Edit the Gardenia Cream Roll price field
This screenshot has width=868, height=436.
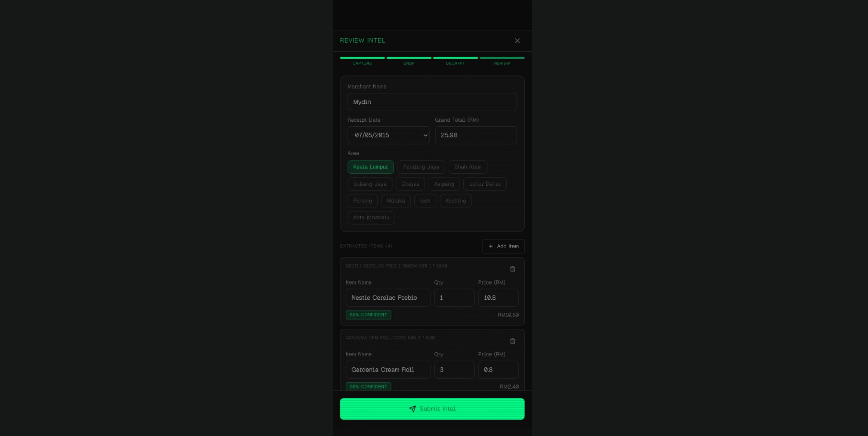pyautogui.click(x=498, y=369)
